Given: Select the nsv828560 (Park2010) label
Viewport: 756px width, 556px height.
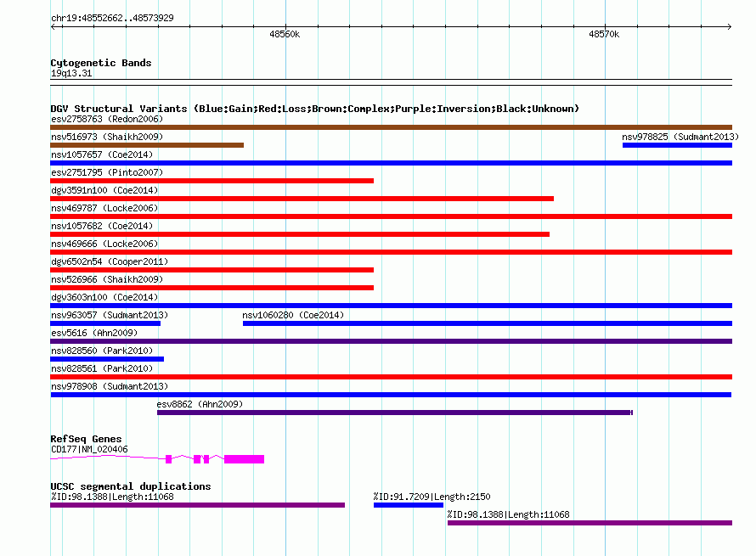Looking at the screenshot, I should pyautogui.click(x=102, y=351).
